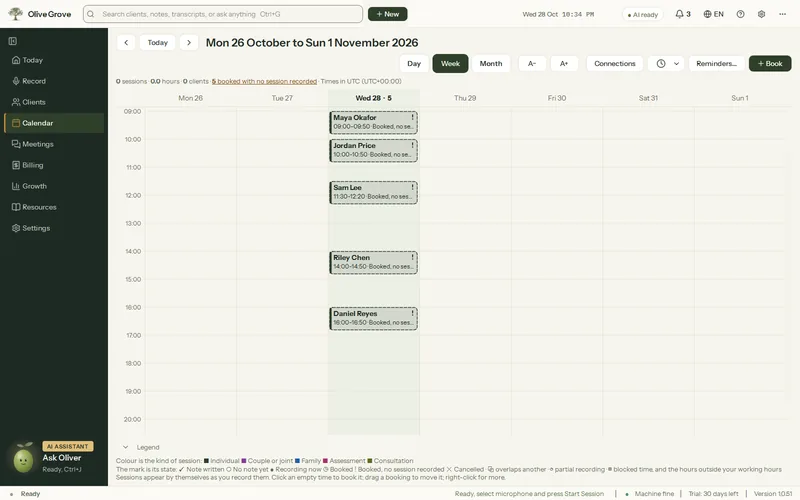
Task: Open the more options ellipsis menu
Action: click(x=783, y=14)
